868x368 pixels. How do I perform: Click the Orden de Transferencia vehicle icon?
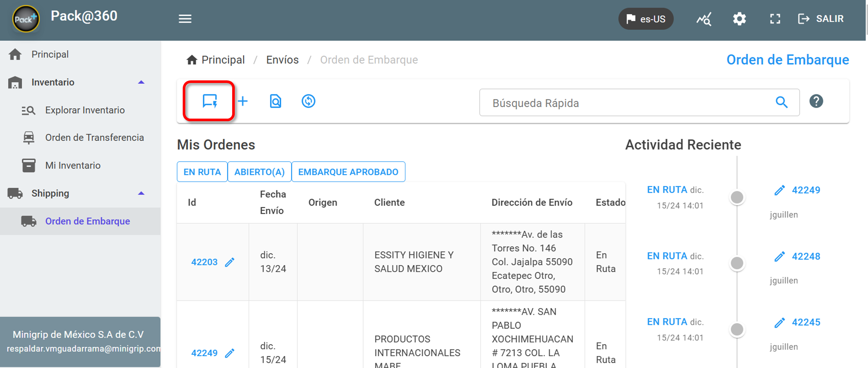(x=29, y=138)
